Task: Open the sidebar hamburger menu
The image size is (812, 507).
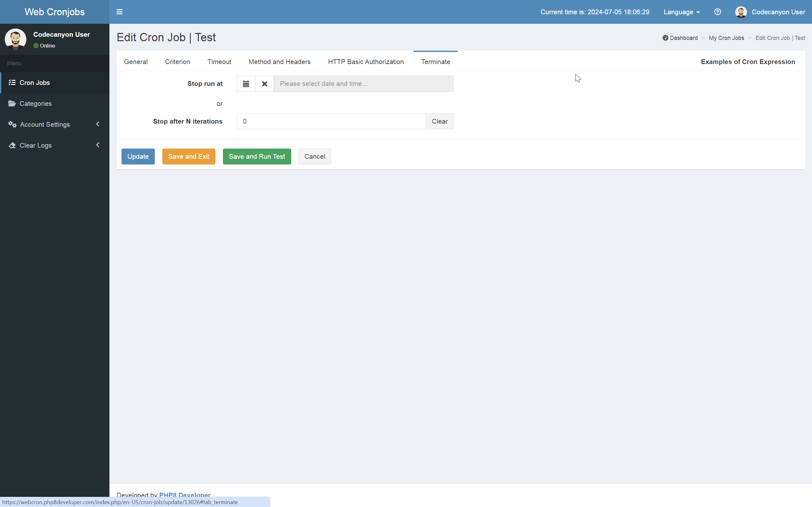Action: (x=120, y=12)
